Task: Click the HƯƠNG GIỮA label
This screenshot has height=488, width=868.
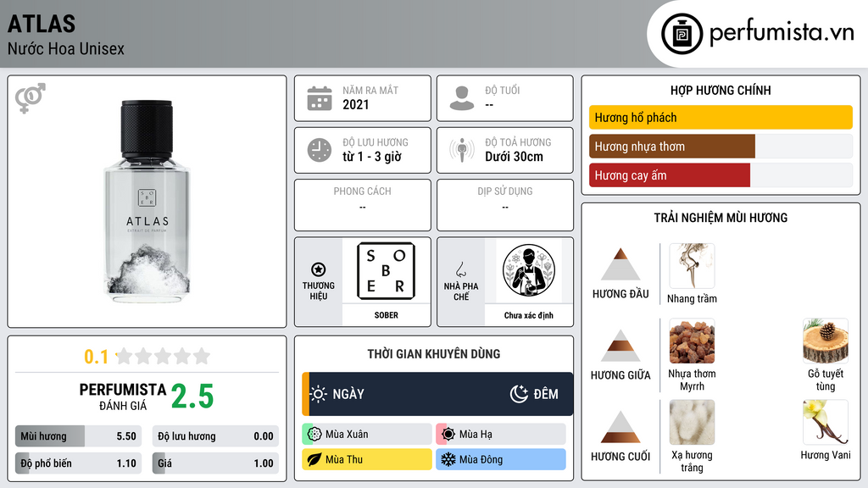Action: click(x=620, y=375)
